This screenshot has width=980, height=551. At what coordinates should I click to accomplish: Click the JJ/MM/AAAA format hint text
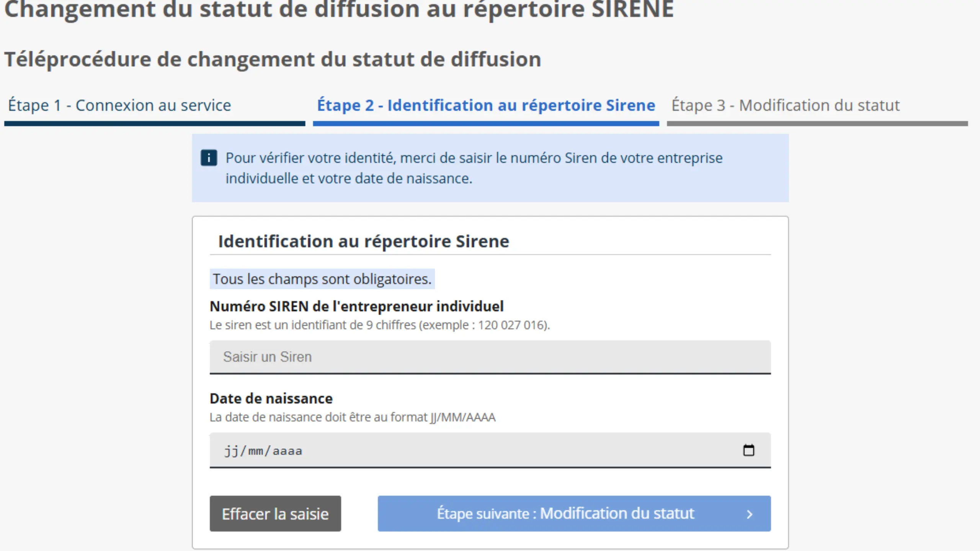click(352, 417)
